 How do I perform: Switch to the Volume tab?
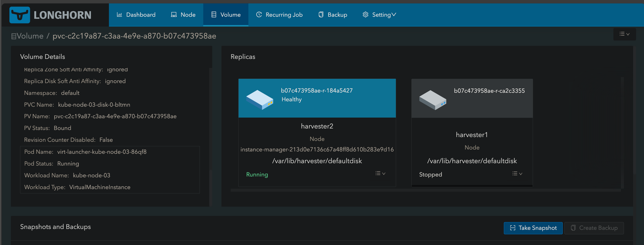click(x=226, y=15)
